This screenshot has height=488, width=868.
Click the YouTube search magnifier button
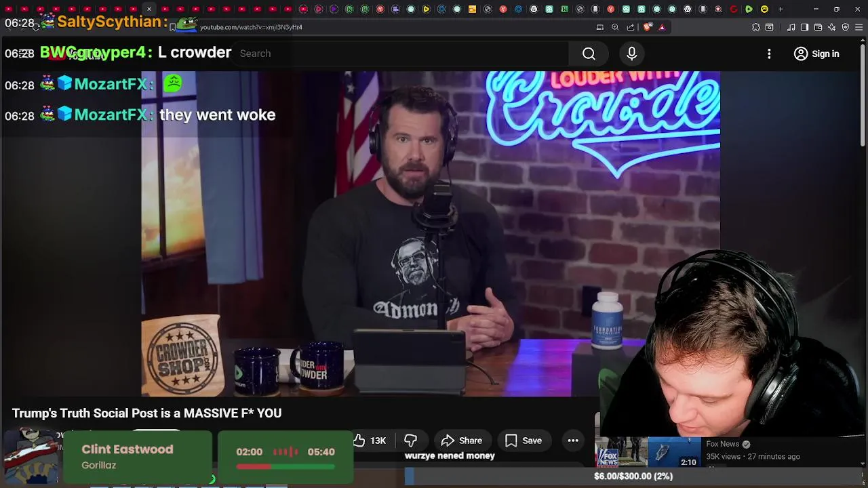point(589,54)
